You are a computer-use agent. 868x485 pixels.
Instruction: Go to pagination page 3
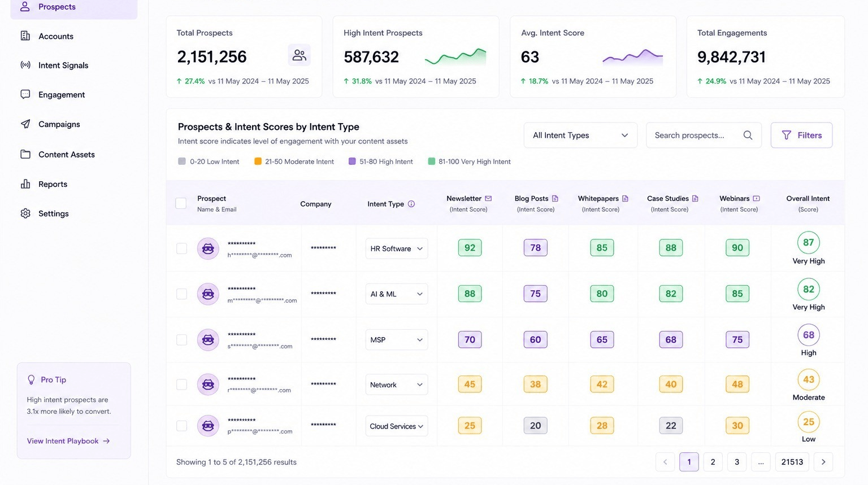point(737,462)
